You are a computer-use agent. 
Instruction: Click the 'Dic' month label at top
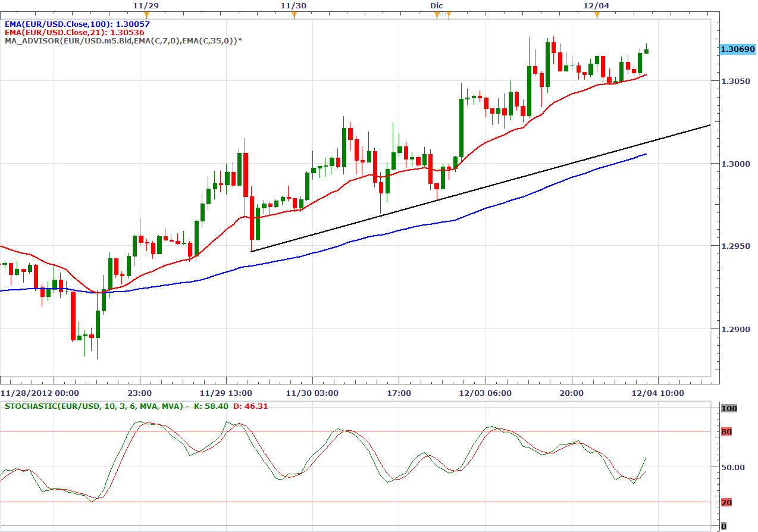click(437, 5)
